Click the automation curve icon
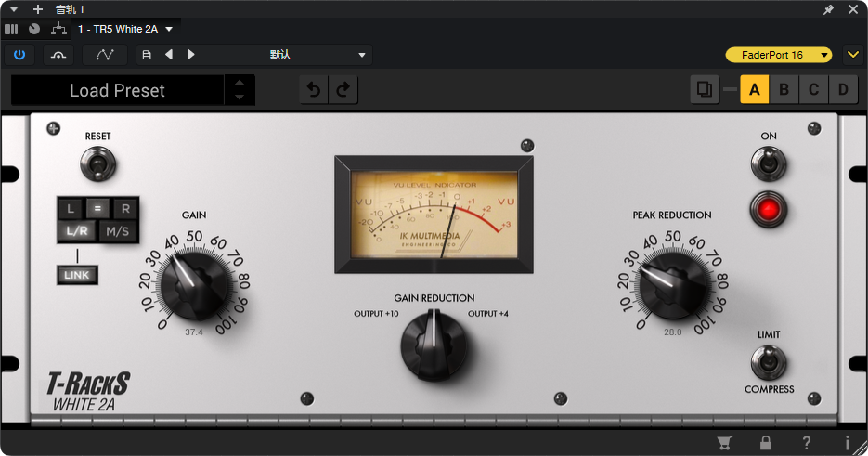Image resolution: width=868 pixels, height=456 pixels. [105, 55]
